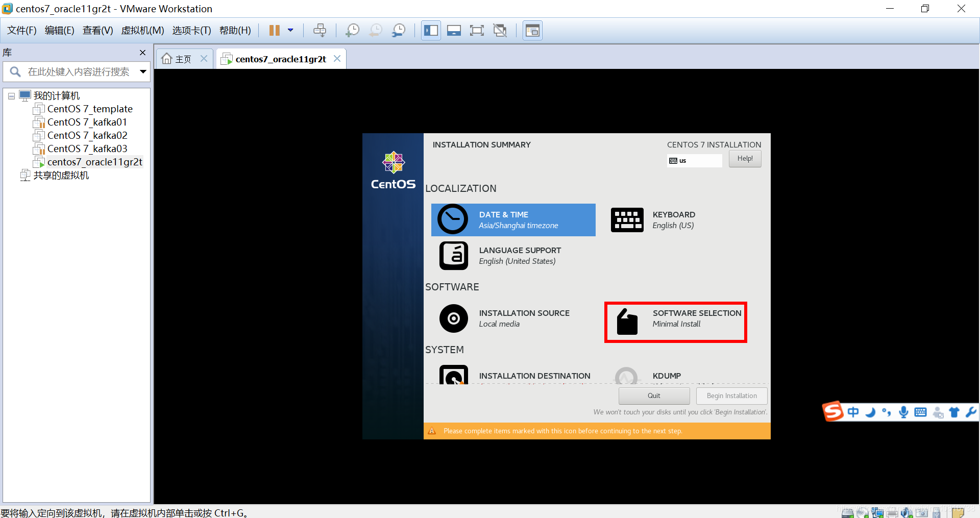Click the VMware Workstation title bar app icon
Screen dimensions: 980x518
[x=7, y=9]
